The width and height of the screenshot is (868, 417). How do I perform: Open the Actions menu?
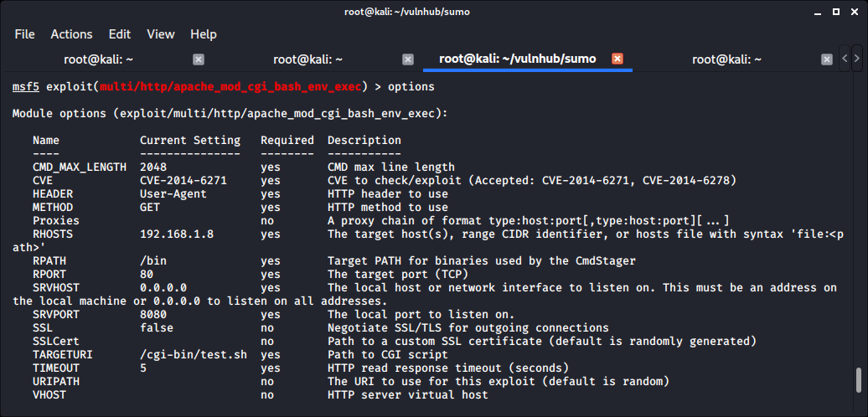click(71, 34)
